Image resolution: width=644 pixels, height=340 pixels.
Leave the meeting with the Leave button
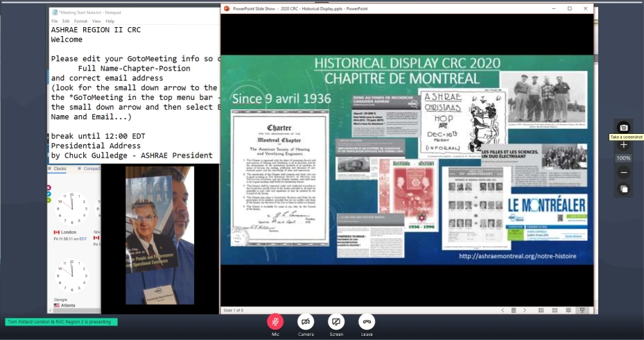367,322
